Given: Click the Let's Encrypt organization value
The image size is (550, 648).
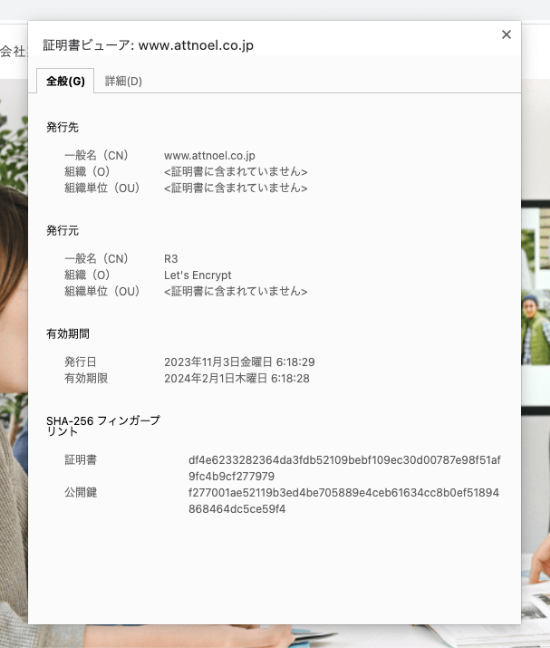Looking at the screenshot, I should pos(198,275).
